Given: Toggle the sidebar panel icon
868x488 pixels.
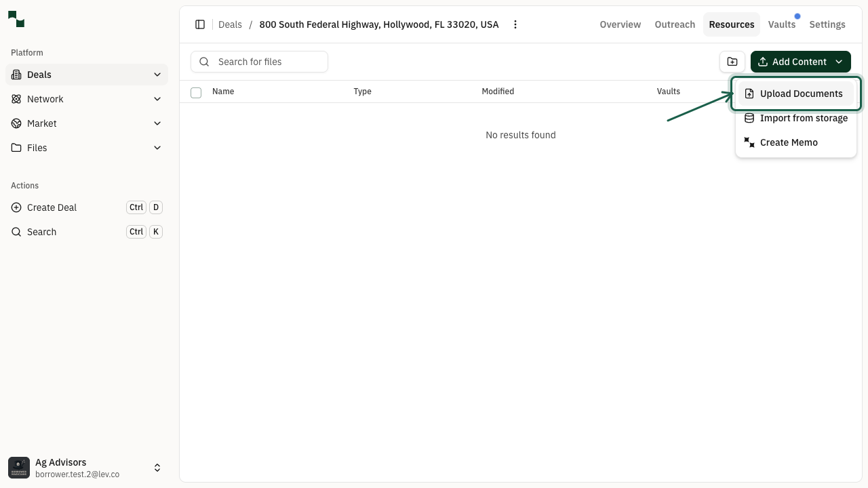Looking at the screenshot, I should [x=200, y=24].
